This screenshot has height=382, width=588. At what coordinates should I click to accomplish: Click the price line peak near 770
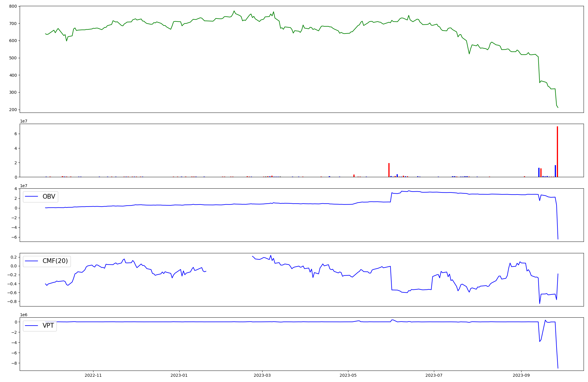pos(234,11)
